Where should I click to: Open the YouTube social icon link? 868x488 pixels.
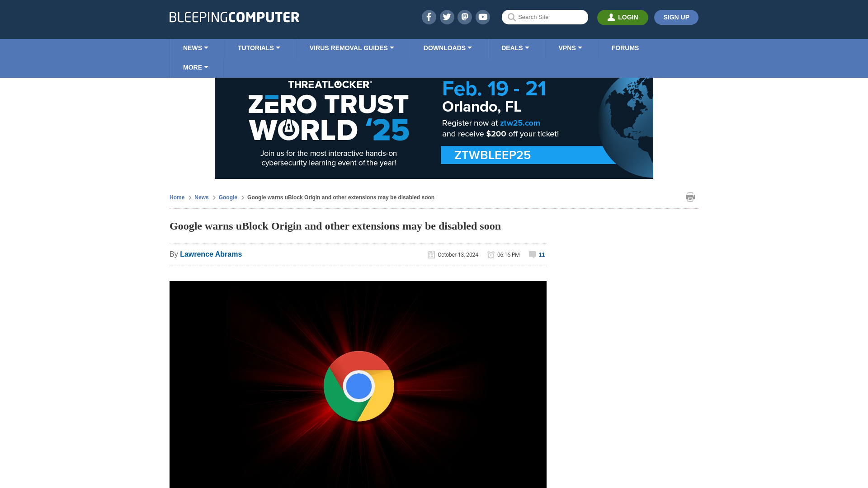pyautogui.click(x=482, y=17)
